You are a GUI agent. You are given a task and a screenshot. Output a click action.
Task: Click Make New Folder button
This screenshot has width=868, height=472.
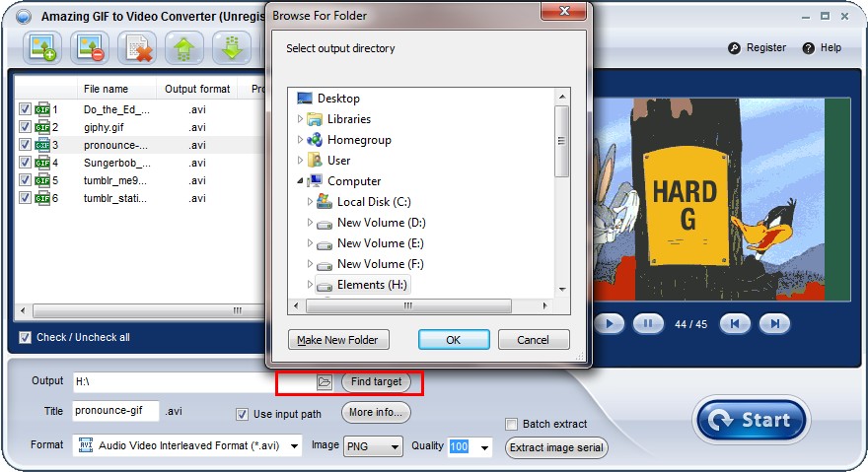pyautogui.click(x=337, y=340)
